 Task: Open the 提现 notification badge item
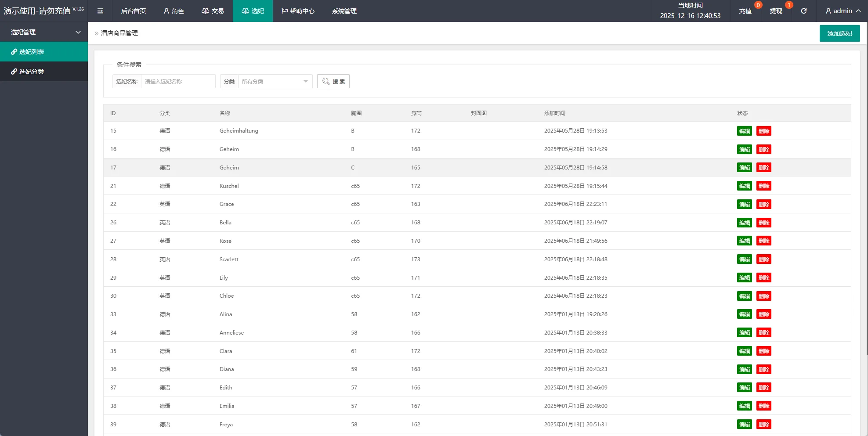[x=776, y=11]
